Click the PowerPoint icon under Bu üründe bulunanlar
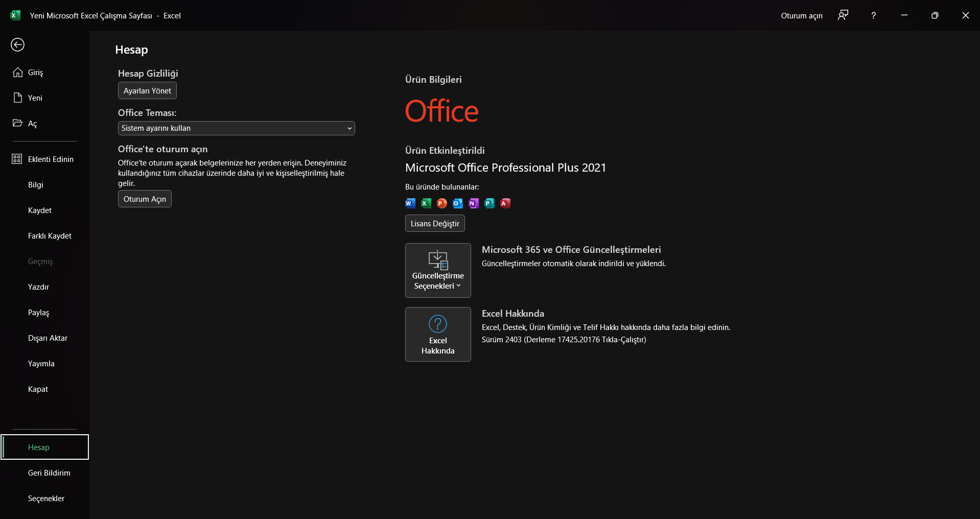Screen dimensions: 980x519 point(442,203)
